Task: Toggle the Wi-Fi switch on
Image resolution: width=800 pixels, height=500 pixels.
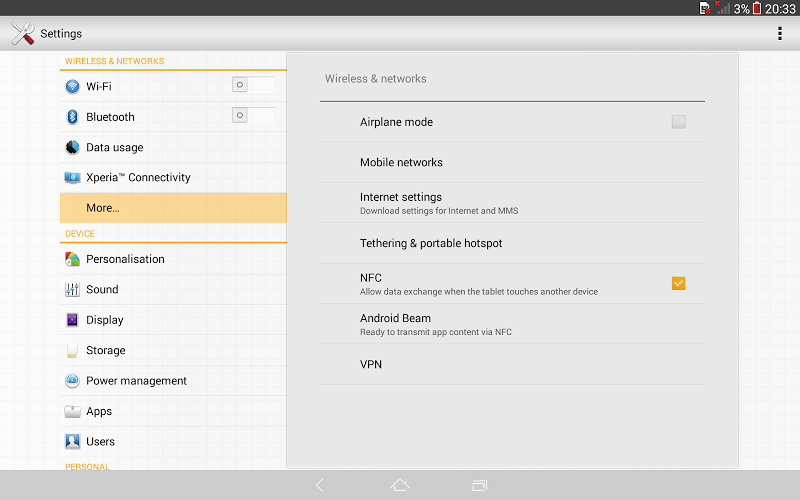Action: point(253,85)
